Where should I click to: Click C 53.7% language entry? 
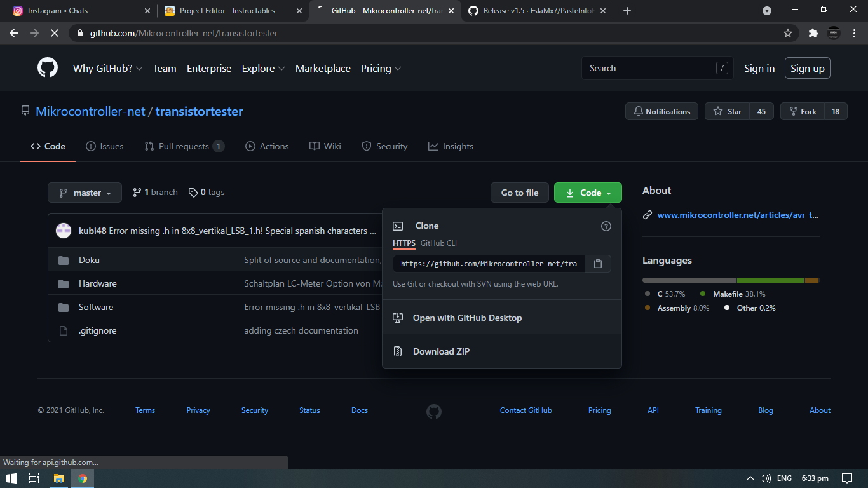(x=665, y=294)
